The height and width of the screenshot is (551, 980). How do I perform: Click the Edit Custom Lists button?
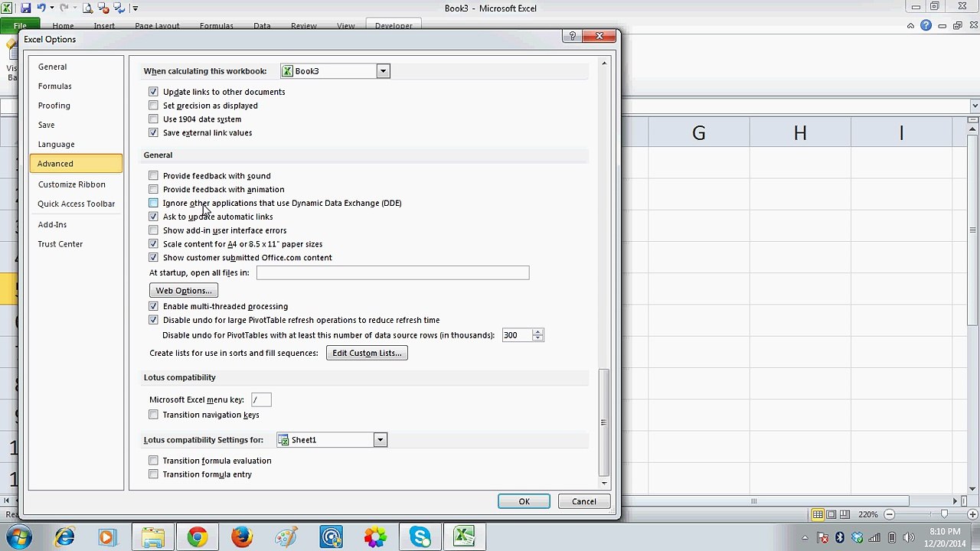pos(367,353)
